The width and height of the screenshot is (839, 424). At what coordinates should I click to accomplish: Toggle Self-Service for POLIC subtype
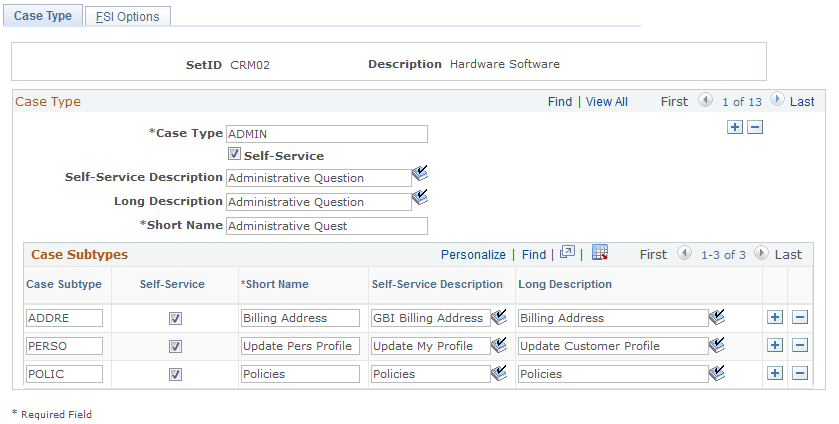175,374
